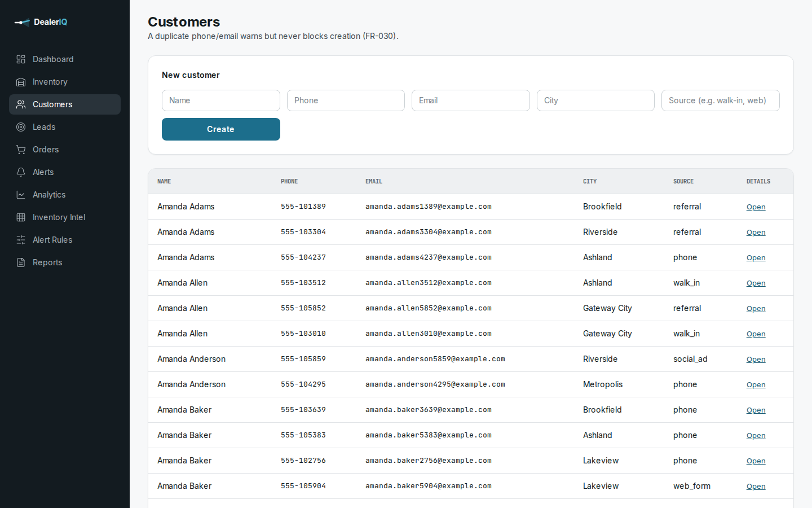Screen dimensions: 812x508
Task: Open details for Amanda Allen with phone 555-105852
Action: point(756,309)
